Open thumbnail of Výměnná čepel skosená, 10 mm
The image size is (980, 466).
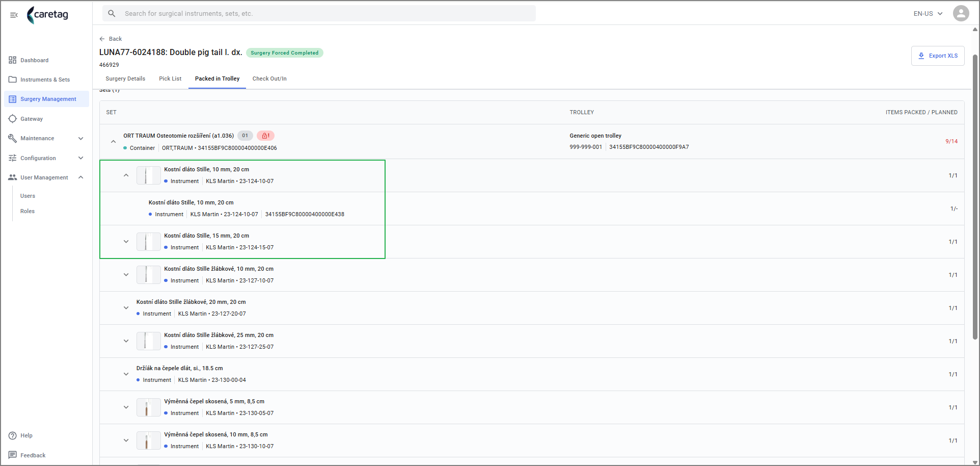(148, 441)
